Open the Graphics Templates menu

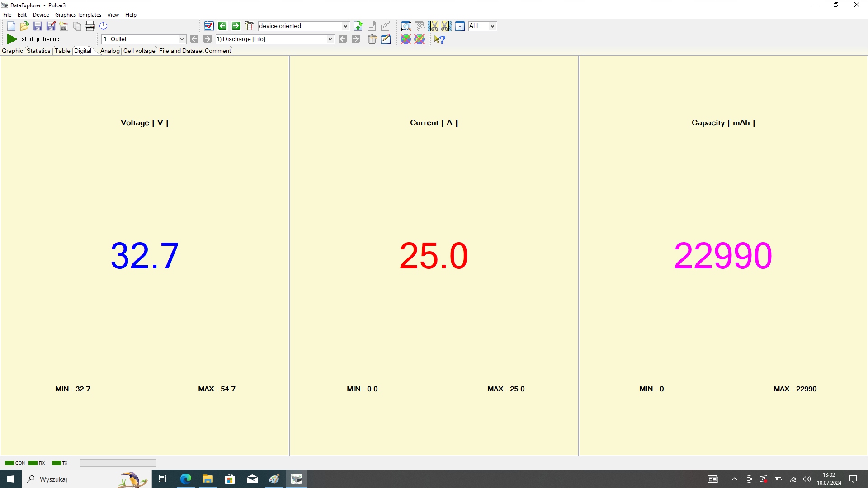point(78,15)
